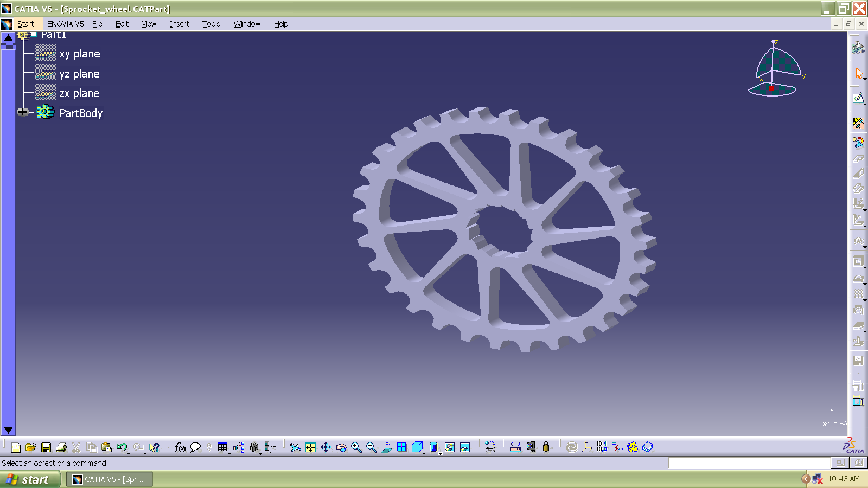Open the Window menu
Screen dimensions: 868x488
pyautogui.click(x=247, y=24)
